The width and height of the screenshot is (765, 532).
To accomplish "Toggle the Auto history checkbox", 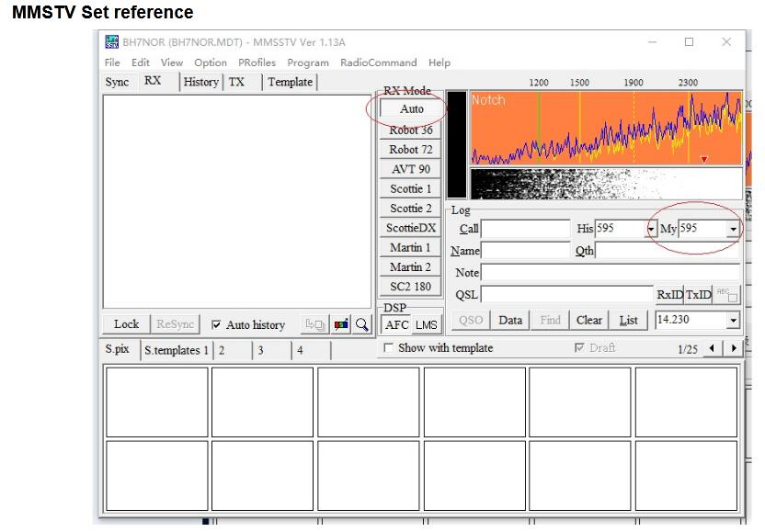I will 217,324.
